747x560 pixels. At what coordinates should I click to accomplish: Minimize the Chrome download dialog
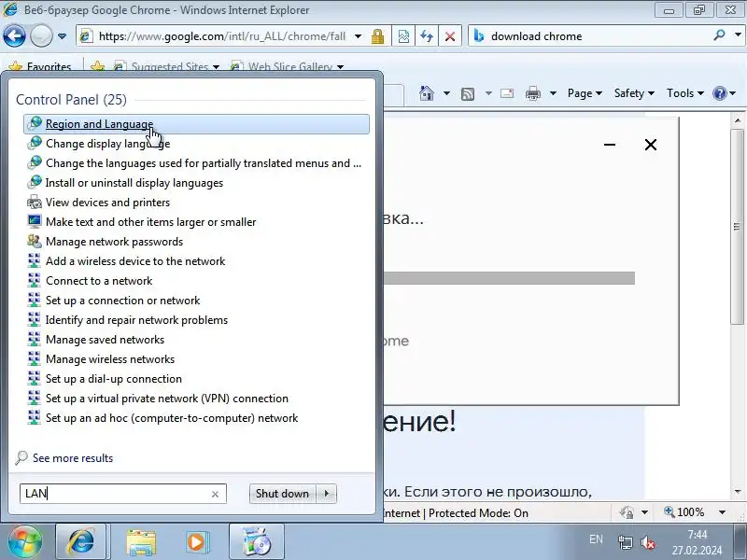[610, 145]
